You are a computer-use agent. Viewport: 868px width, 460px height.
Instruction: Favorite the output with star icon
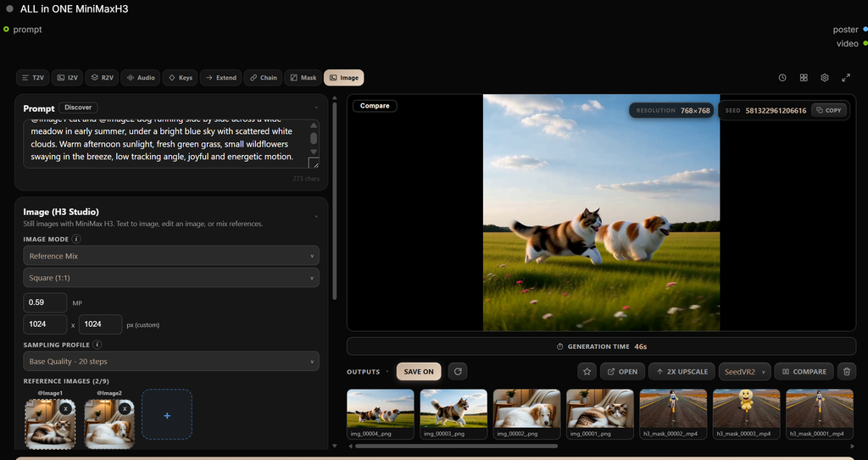(587, 371)
